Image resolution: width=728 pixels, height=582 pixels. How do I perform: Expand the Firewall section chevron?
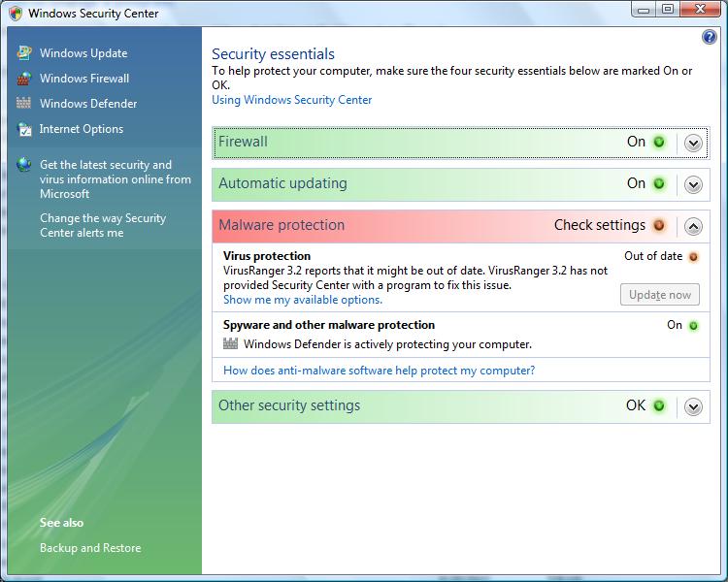tap(693, 143)
